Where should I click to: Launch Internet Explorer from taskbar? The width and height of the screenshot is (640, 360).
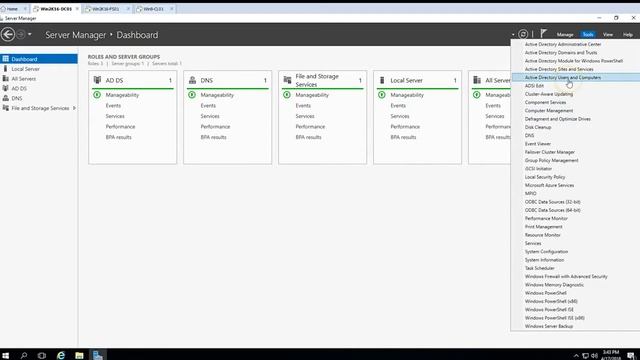[x=61, y=356]
